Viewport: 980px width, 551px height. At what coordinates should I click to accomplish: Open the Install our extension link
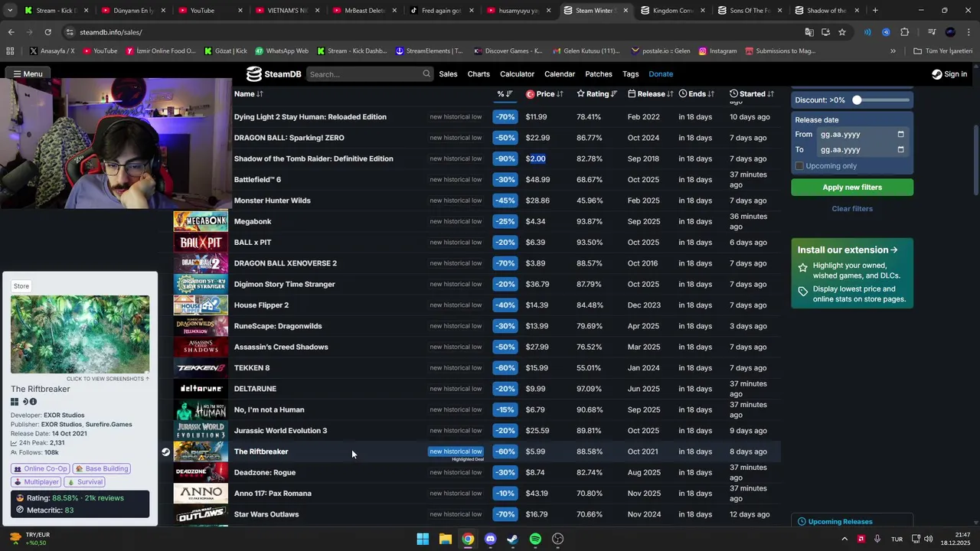[848, 250]
